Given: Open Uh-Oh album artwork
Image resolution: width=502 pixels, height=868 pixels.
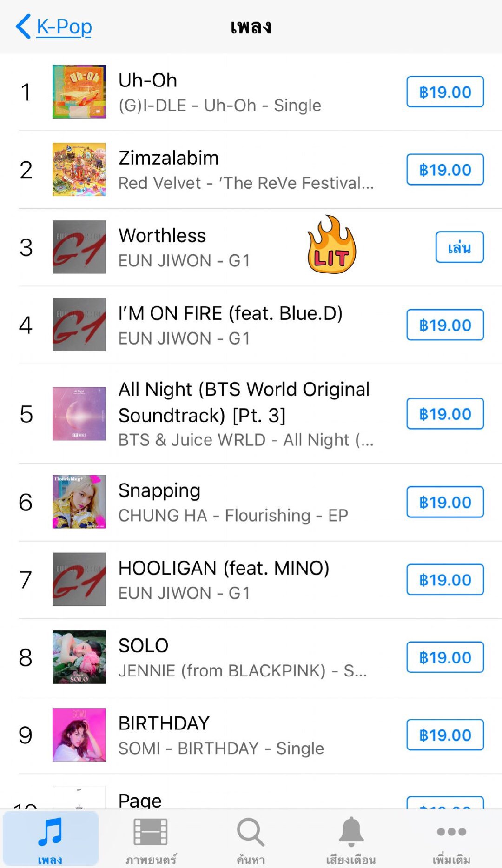Looking at the screenshot, I should 79,92.
